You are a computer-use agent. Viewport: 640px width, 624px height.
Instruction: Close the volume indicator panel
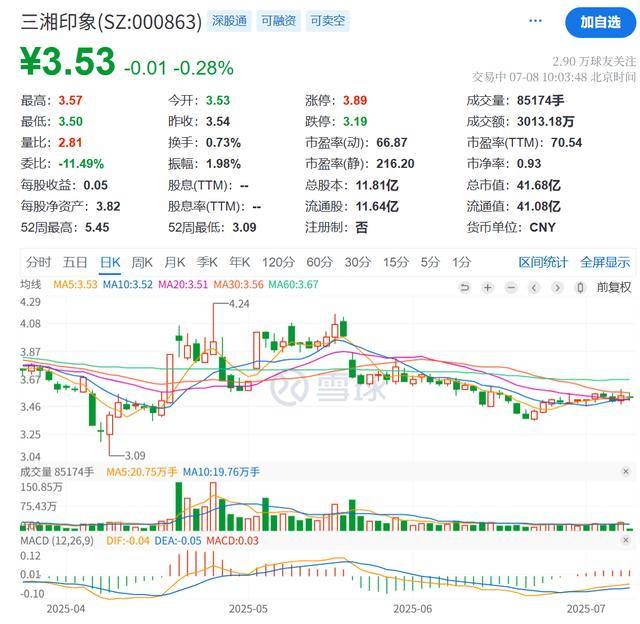tap(626, 472)
